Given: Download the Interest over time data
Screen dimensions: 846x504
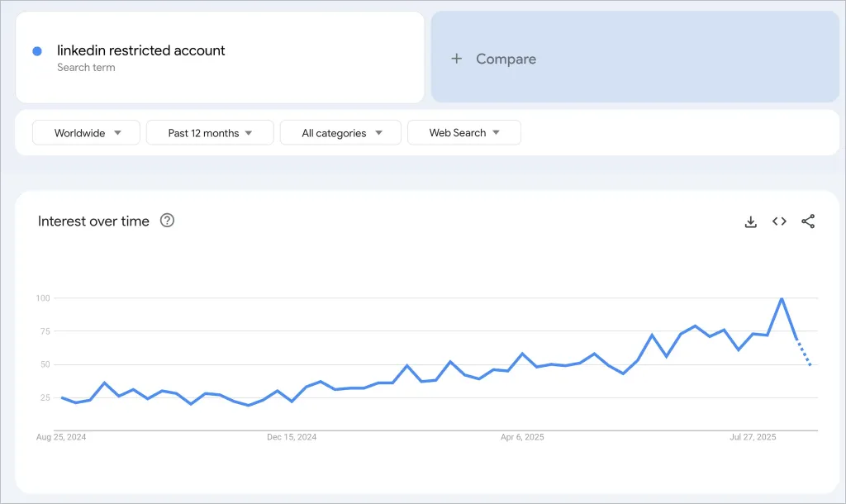Looking at the screenshot, I should pyautogui.click(x=750, y=221).
